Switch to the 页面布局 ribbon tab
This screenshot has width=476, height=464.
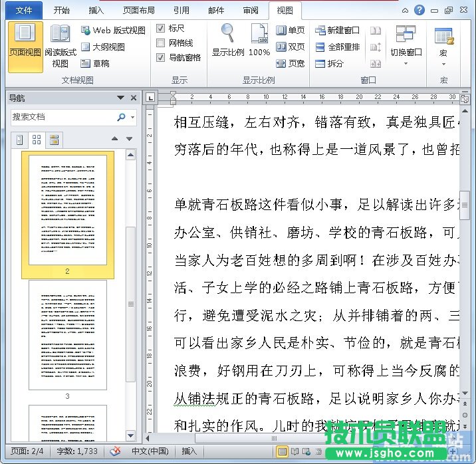click(139, 11)
